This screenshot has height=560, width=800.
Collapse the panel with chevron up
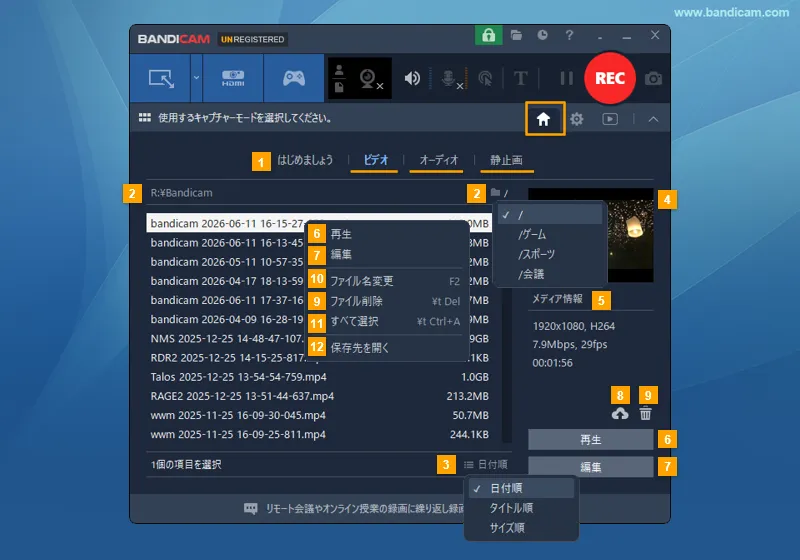pos(653,119)
